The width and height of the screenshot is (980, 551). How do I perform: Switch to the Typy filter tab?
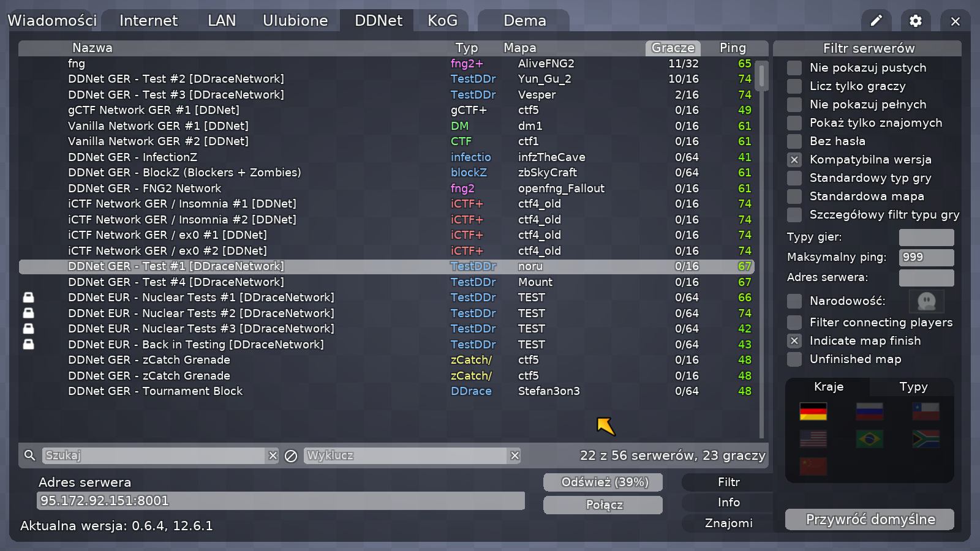pos(913,387)
